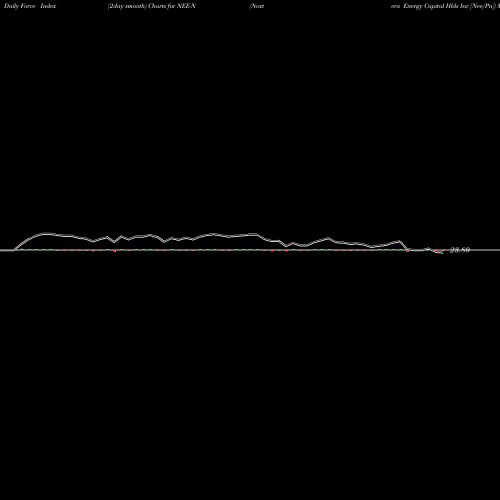Click the '(2day smooth) Charts for NEE-N' label
This screenshot has width=500, height=500.
pos(152,6)
